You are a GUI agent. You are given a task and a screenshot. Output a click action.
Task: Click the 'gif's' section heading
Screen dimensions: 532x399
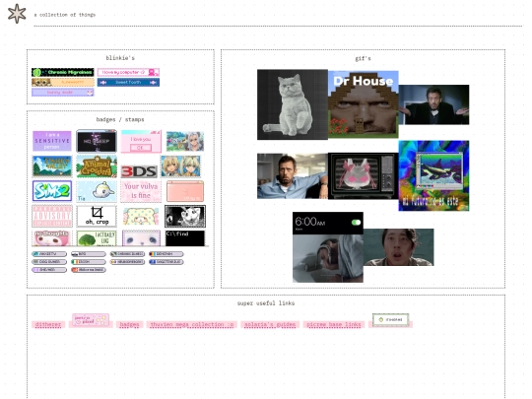(x=363, y=58)
